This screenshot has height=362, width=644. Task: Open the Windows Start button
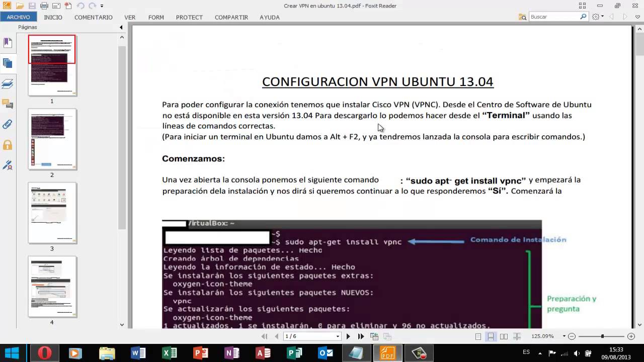click(x=12, y=353)
